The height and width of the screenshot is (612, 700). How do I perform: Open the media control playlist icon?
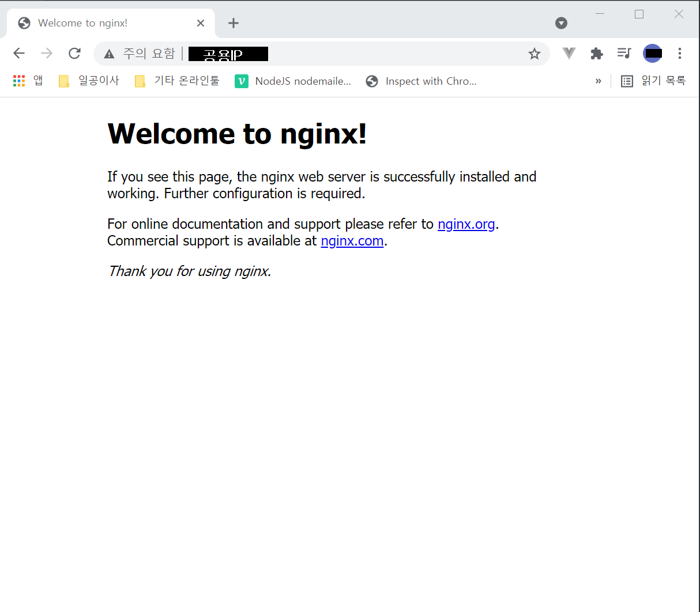[624, 53]
